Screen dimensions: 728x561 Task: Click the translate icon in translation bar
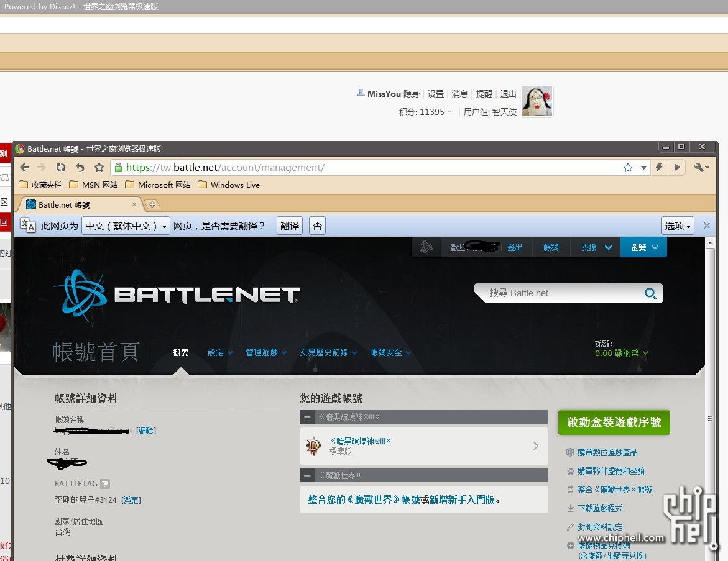click(x=28, y=226)
